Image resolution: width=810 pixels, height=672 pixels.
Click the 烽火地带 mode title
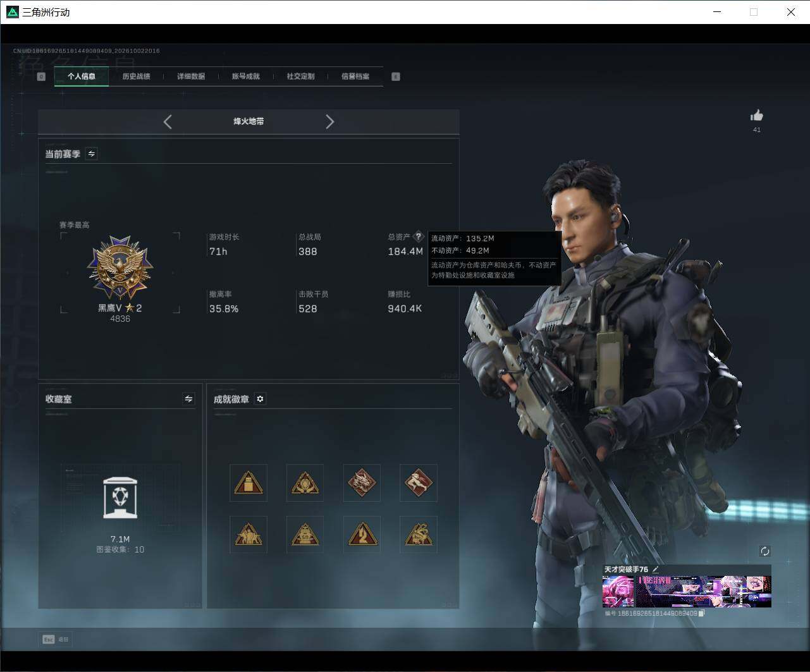(249, 121)
